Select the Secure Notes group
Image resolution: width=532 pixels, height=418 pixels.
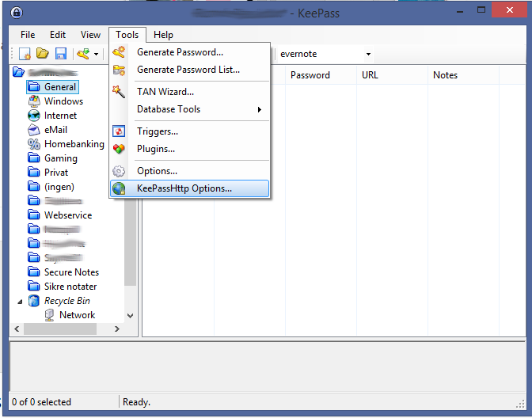[71, 272]
